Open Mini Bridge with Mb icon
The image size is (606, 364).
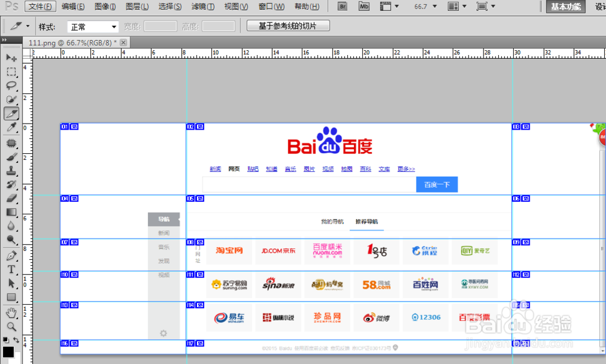(x=364, y=6)
